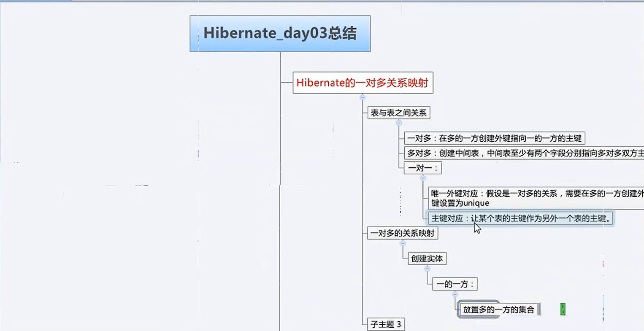
Task: Select the 放置多的一方的集合 node
Action: (499, 309)
